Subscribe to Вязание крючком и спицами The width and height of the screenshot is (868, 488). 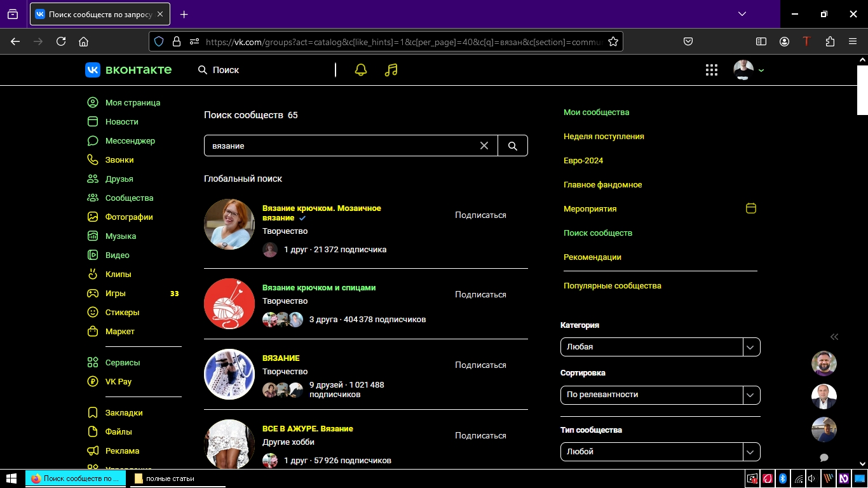(x=480, y=295)
